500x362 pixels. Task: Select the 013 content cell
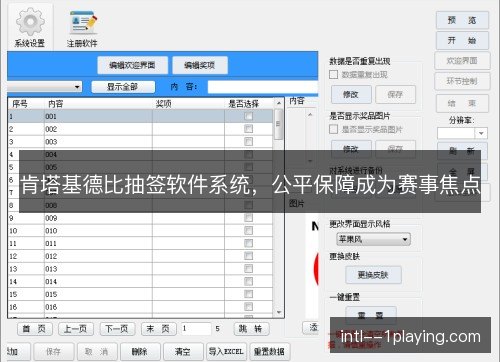pyautogui.click(x=98, y=269)
